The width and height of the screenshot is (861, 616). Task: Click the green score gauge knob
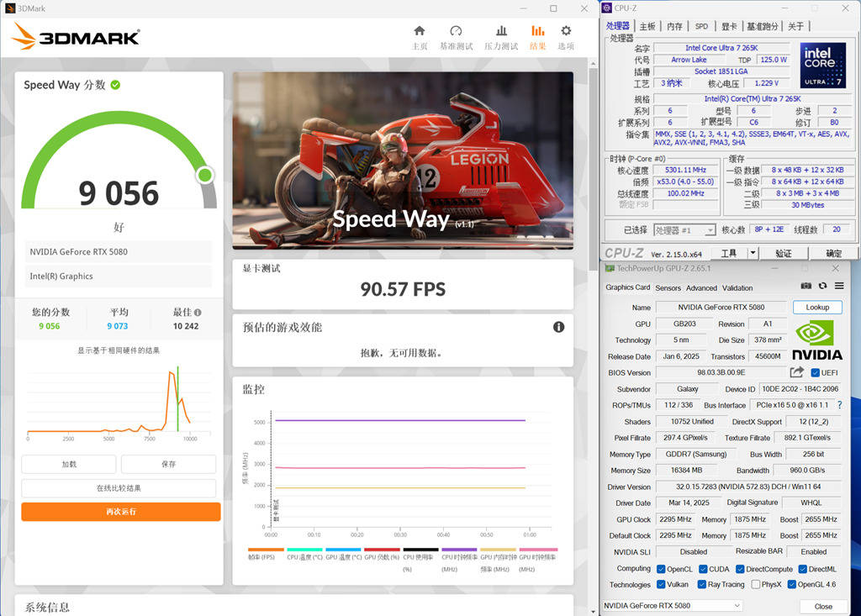205,175
